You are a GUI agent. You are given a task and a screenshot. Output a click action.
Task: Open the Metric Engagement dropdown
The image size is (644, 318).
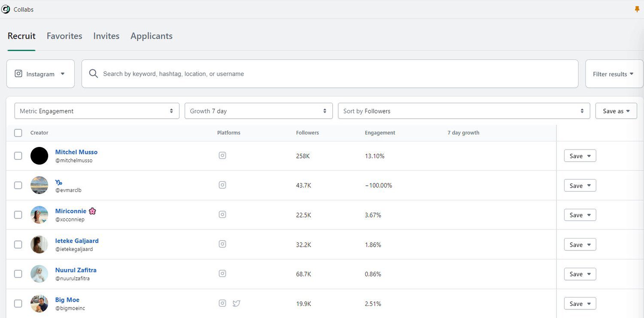point(97,110)
